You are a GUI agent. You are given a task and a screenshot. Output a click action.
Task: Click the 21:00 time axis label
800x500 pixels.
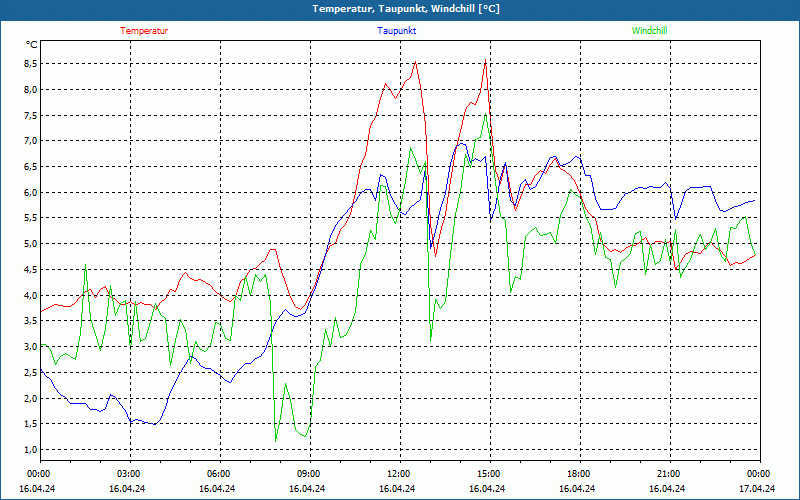[669, 474]
